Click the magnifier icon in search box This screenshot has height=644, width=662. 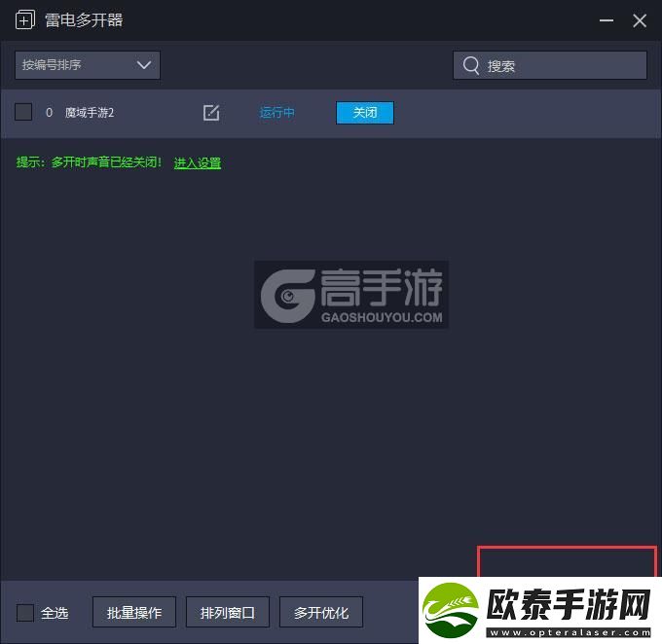tap(471, 66)
